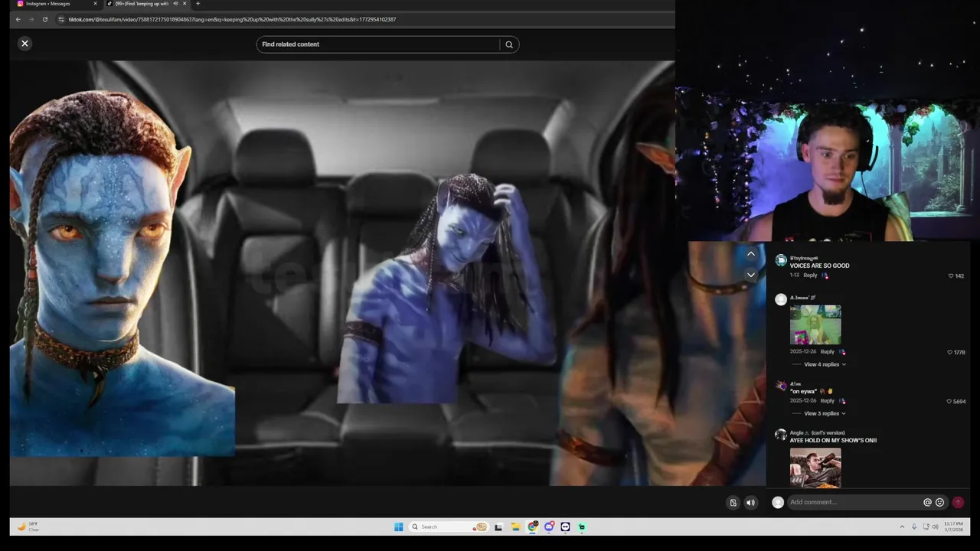
Task: Open the Windows Start menu
Action: 398,527
